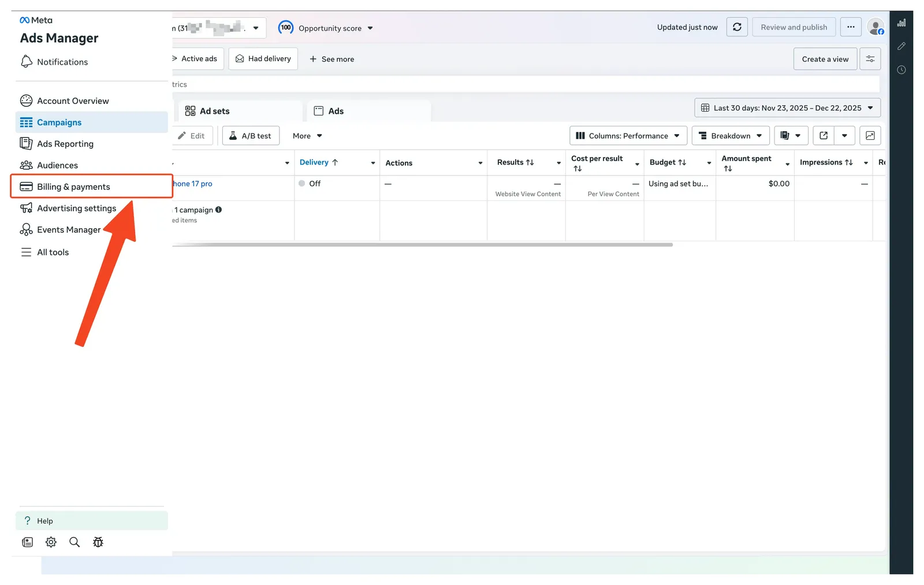Open the charts icon in right rail
This screenshot has width=924, height=585.
pos(901,23)
